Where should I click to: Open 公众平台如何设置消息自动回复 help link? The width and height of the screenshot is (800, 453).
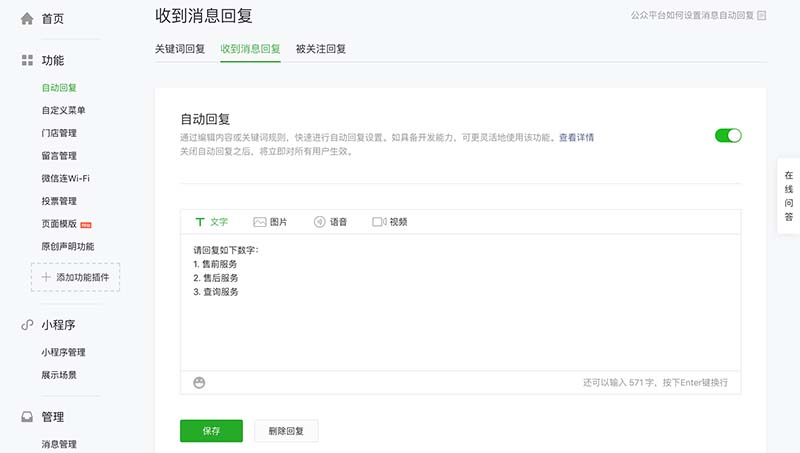692,15
